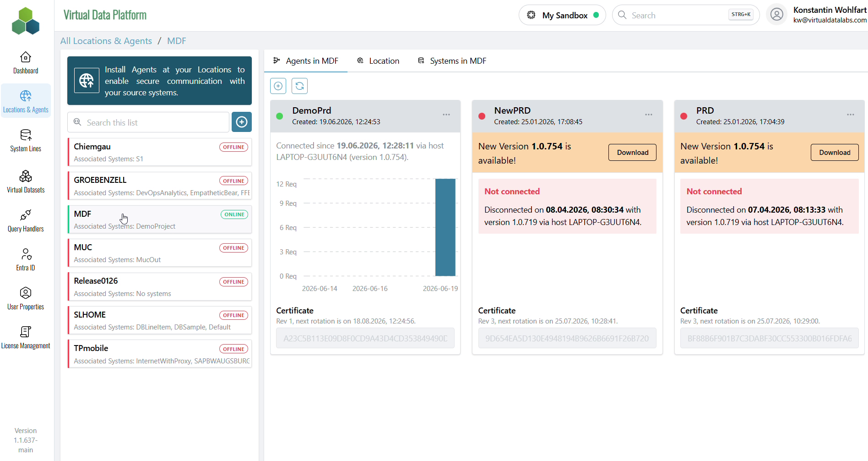
Task: Add a new agent in MDF
Action: (x=278, y=86)
